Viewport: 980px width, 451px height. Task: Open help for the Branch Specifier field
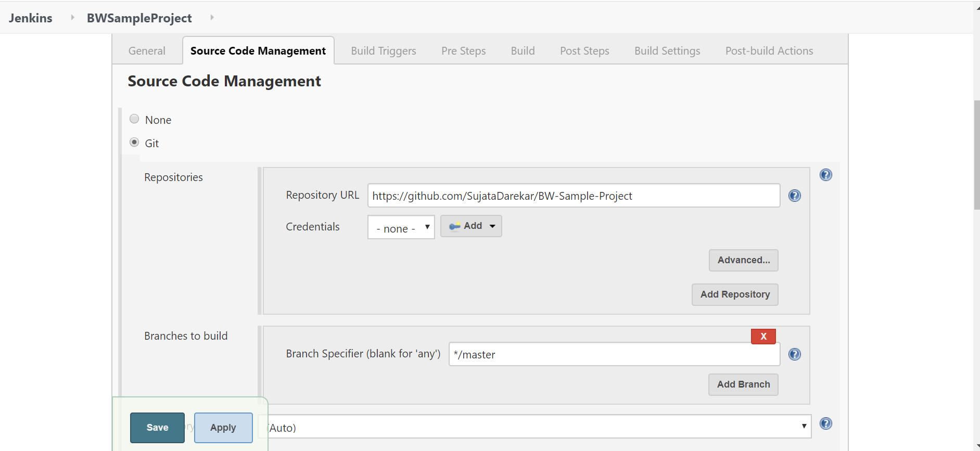coord(794,354)
